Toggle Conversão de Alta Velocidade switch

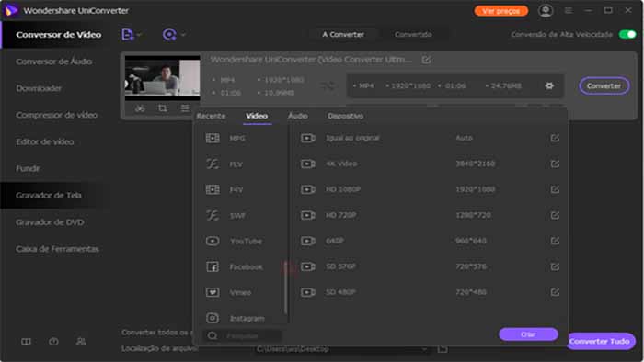coord(627,34)
